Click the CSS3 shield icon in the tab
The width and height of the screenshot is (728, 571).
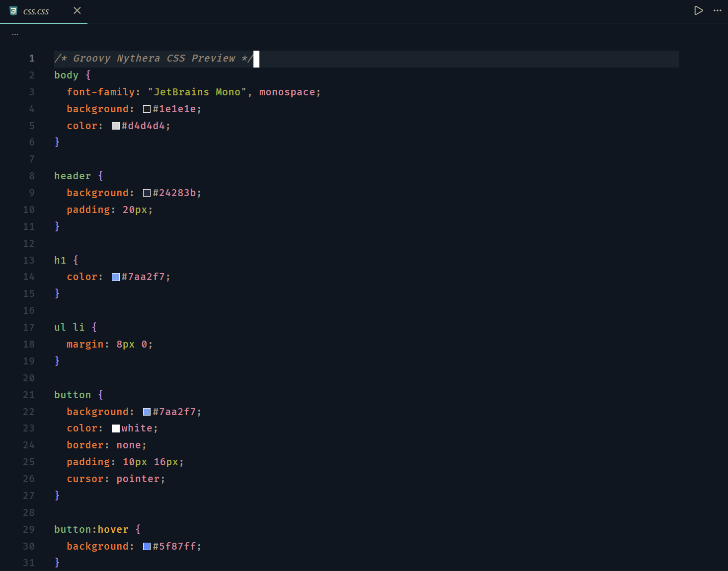pos(13,11)
